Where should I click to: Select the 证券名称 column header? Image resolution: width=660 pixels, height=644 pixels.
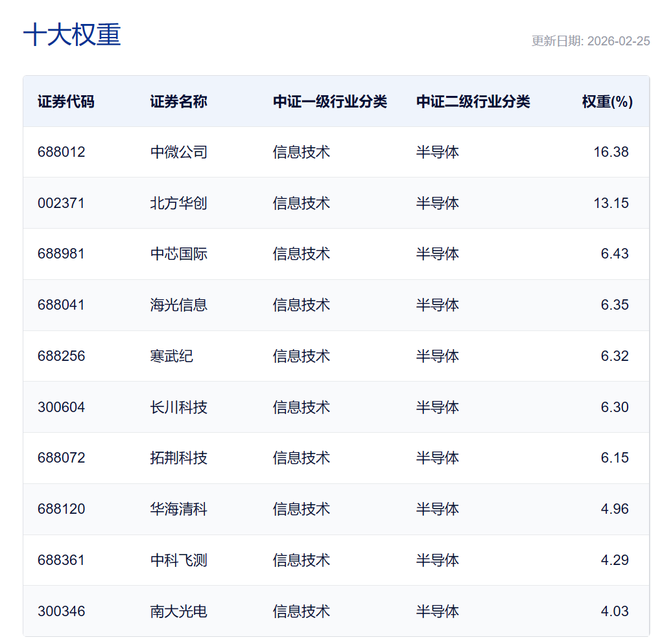pos(177,102)
